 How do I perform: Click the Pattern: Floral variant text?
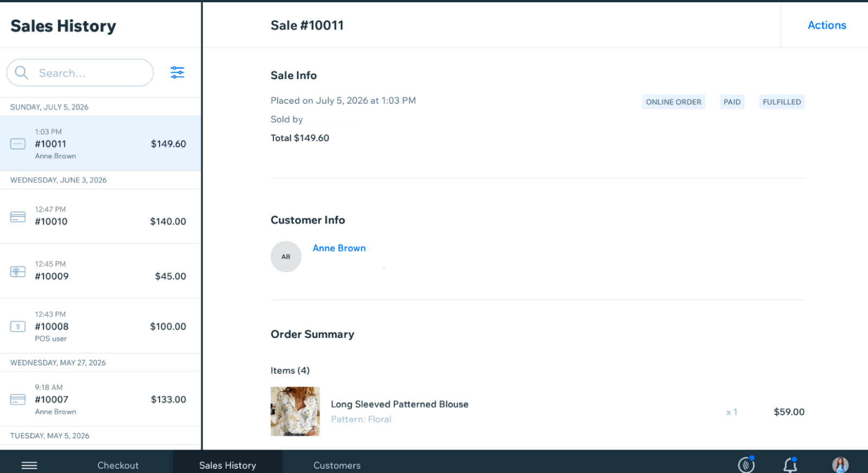coord(361,419)
